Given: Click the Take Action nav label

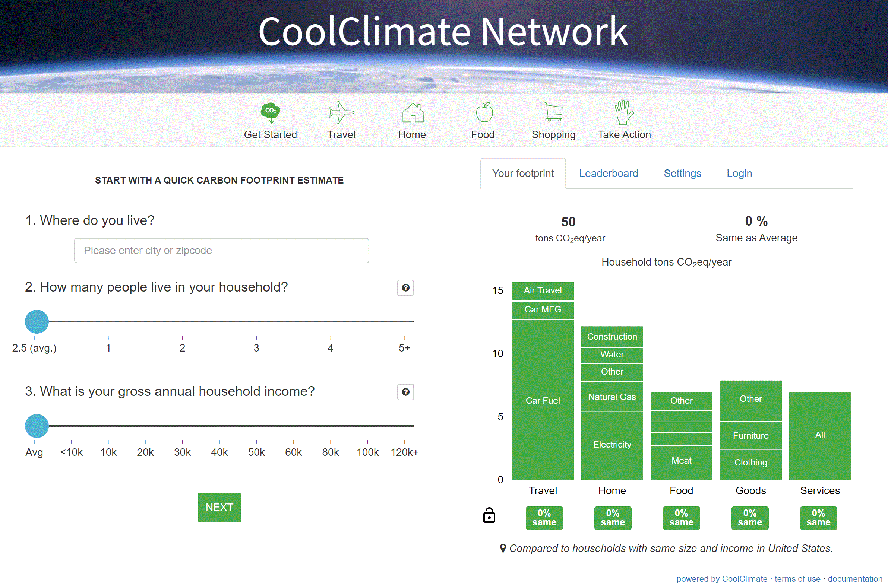Looking at the screenshot, I should (x=624, y=135).
